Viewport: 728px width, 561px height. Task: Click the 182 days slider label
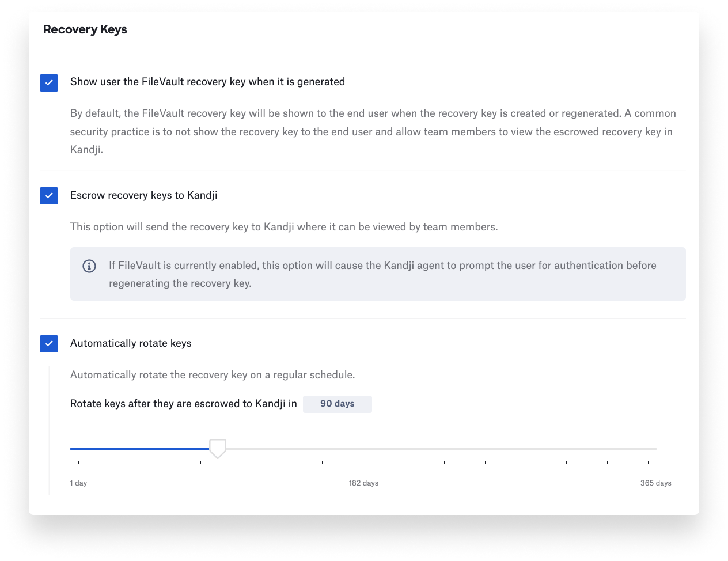(363, 483)
